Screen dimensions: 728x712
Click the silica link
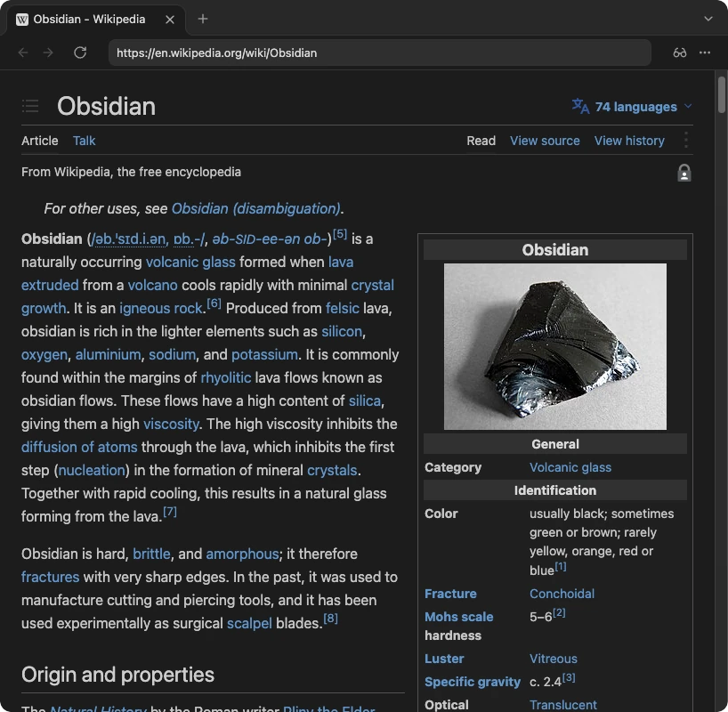pos(365,400)
